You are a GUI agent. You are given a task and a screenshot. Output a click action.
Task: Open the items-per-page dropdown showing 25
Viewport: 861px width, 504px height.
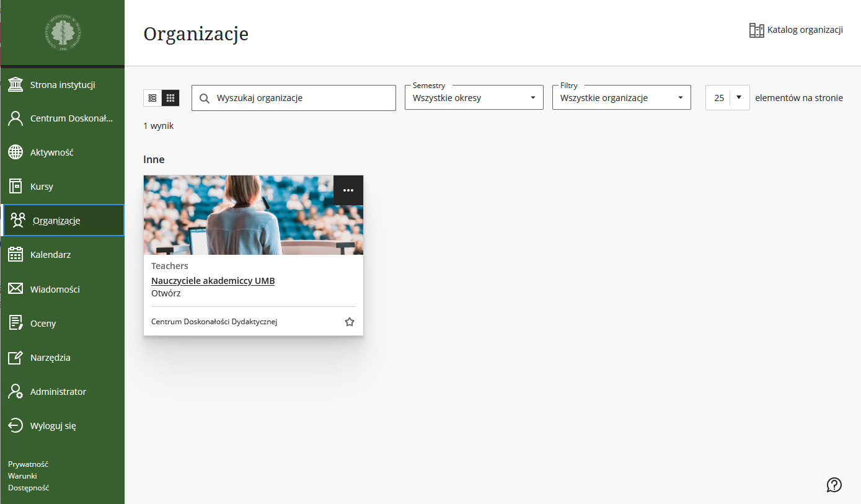(727, 98)
